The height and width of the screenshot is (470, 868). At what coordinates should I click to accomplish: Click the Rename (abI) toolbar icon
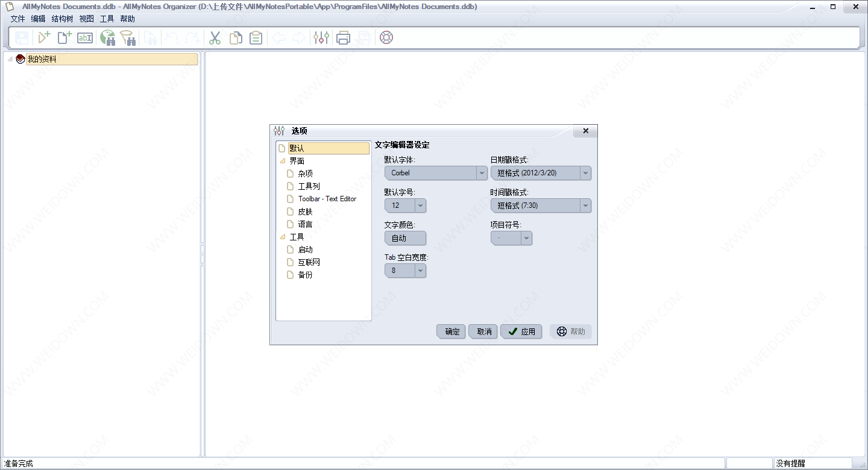click(85, 38)
